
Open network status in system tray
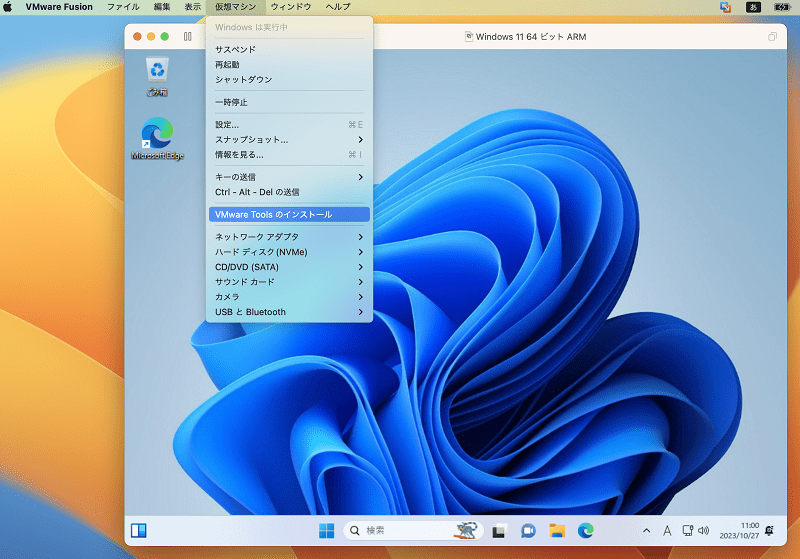(x=687, y=531)
